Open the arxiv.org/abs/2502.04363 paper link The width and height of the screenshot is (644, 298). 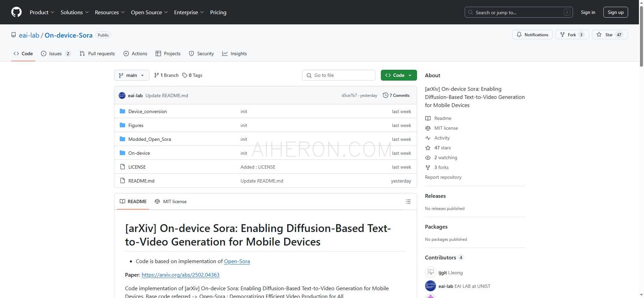pos(181,275)
